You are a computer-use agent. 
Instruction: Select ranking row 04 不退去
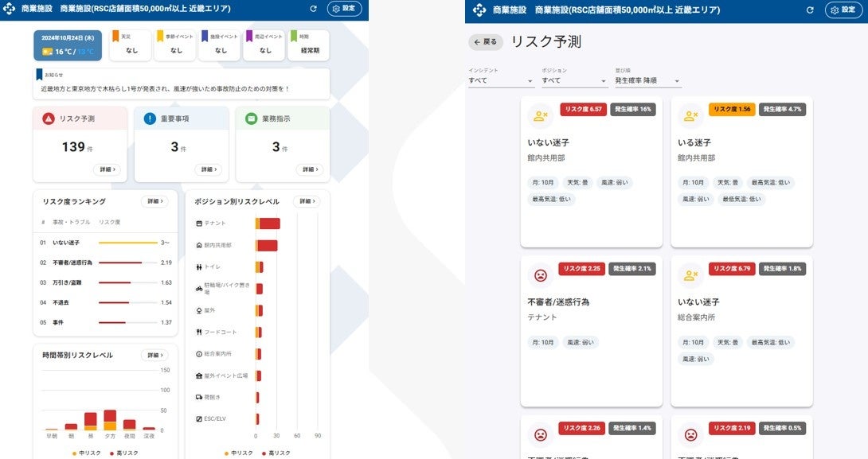pyautogui.click(x=105, y=302)
